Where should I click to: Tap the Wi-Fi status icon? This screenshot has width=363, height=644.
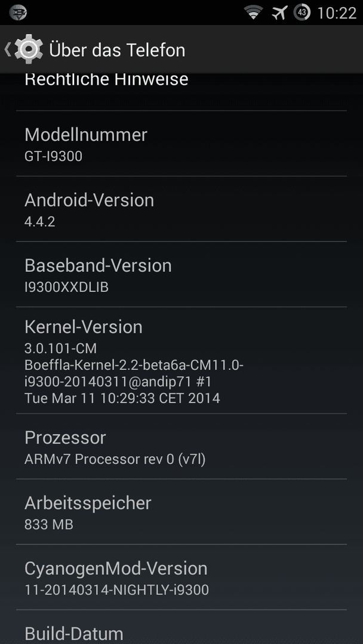pyautogui.click(x=254, y=13)
